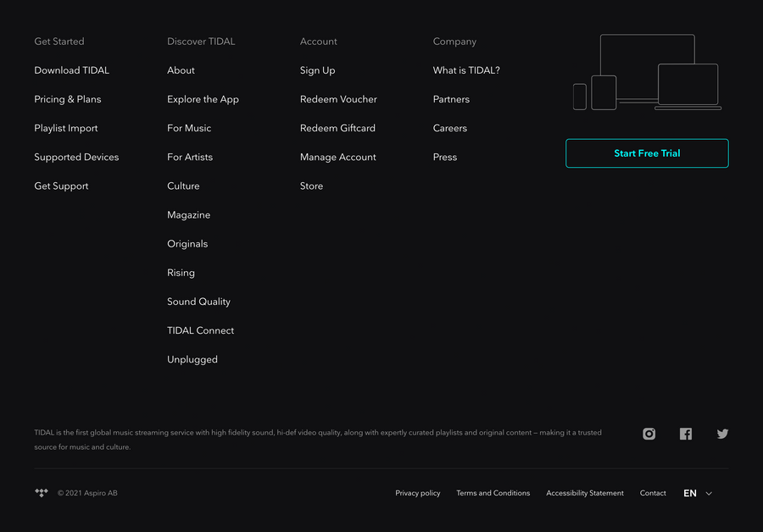Click the Start Free Trial button
This screenshot has height=532, width=763.
(647, 153)
